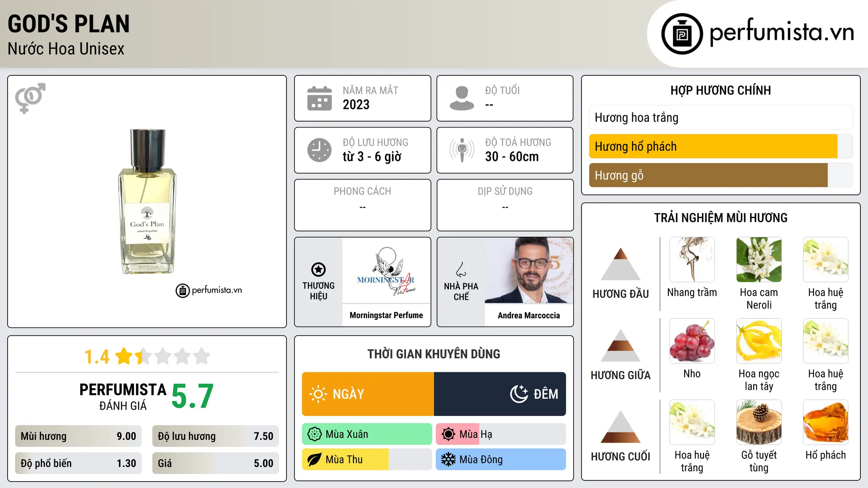
Task: Click the Mùa Xuân season bar label
Action: (347, 434)
